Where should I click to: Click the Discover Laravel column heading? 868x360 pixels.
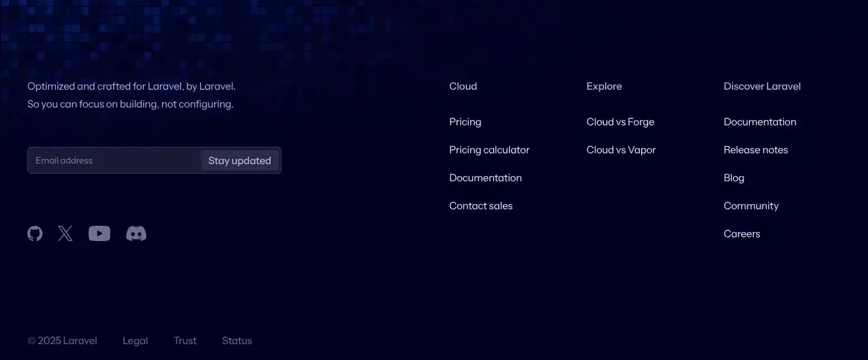[762, 86]
